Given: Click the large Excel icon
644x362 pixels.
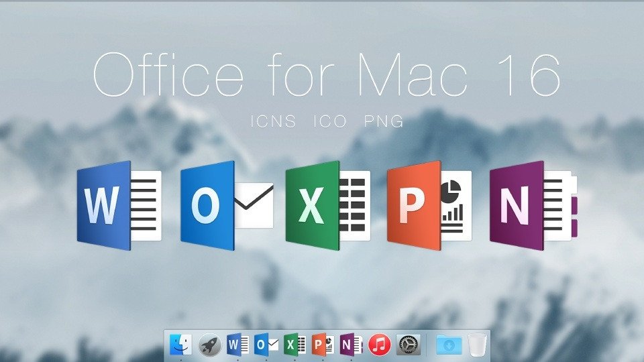Looking at the screenshot, I should coord(327,206).
